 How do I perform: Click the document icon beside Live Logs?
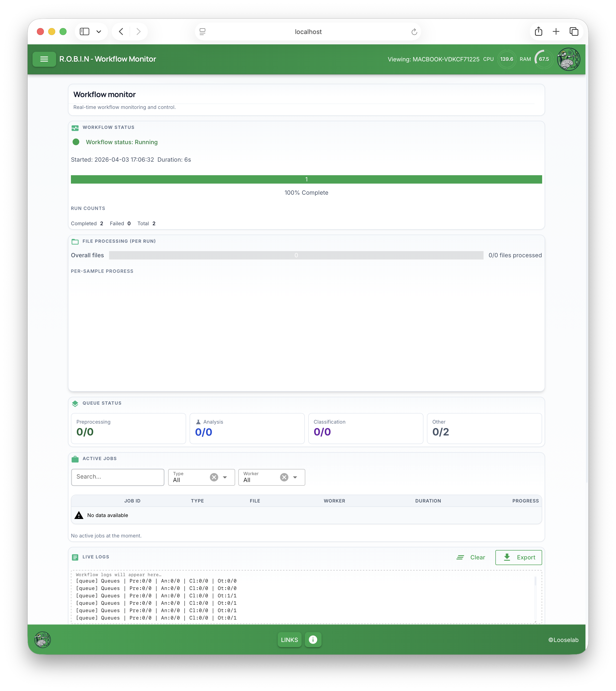pos(75,557)
